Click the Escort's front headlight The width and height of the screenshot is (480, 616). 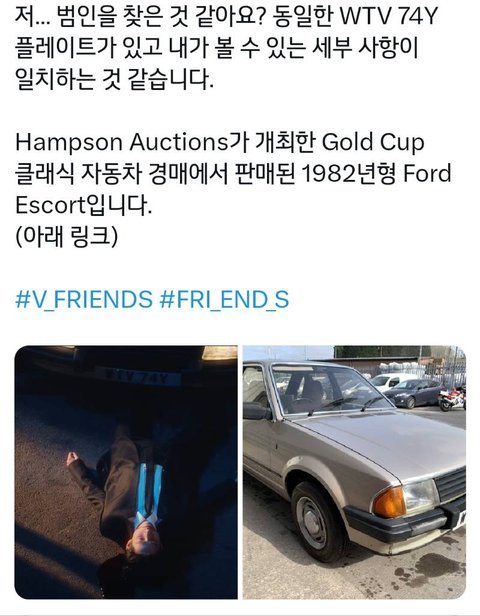coord(419,496)
